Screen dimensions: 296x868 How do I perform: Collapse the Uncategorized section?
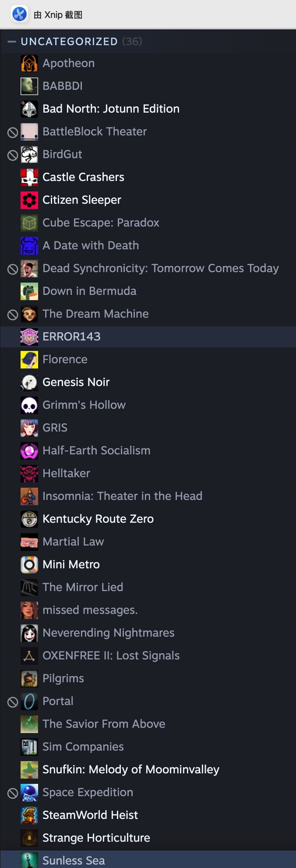coord(12,42)
